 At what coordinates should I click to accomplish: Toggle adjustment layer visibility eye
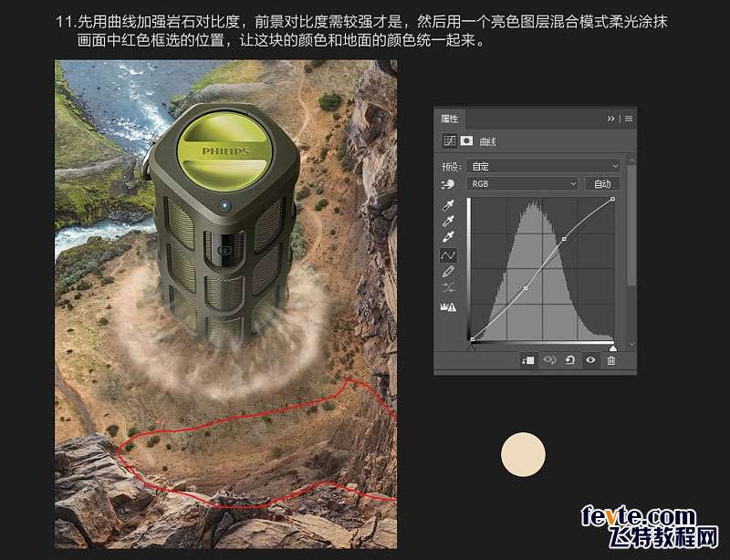590,360
